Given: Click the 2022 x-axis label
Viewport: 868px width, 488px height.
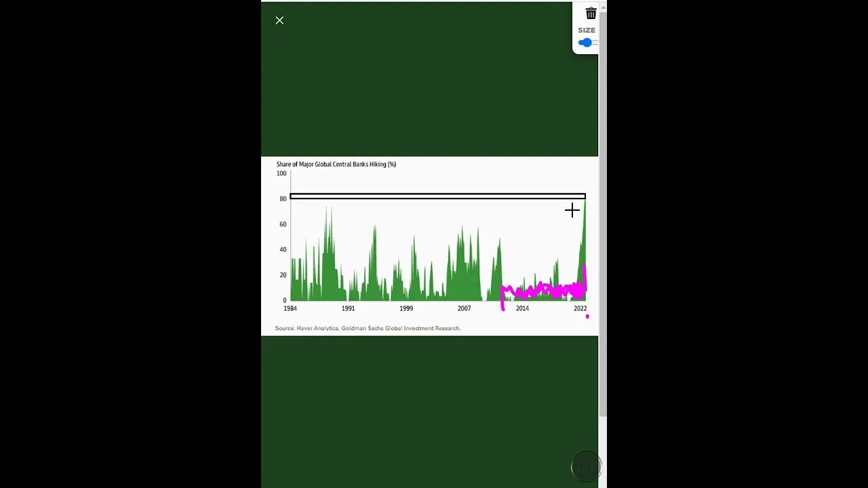Looking at the screenshot, I should (580, 308).
